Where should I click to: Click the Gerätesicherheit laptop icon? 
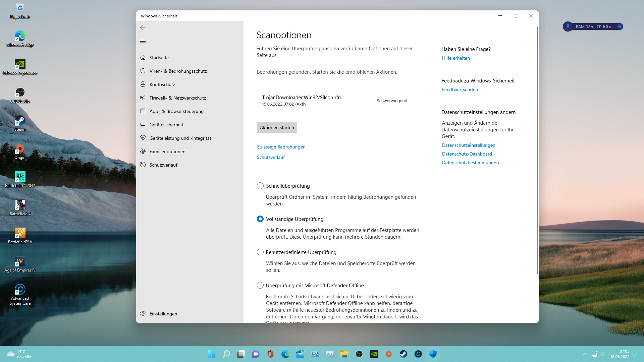coord(143,125)
